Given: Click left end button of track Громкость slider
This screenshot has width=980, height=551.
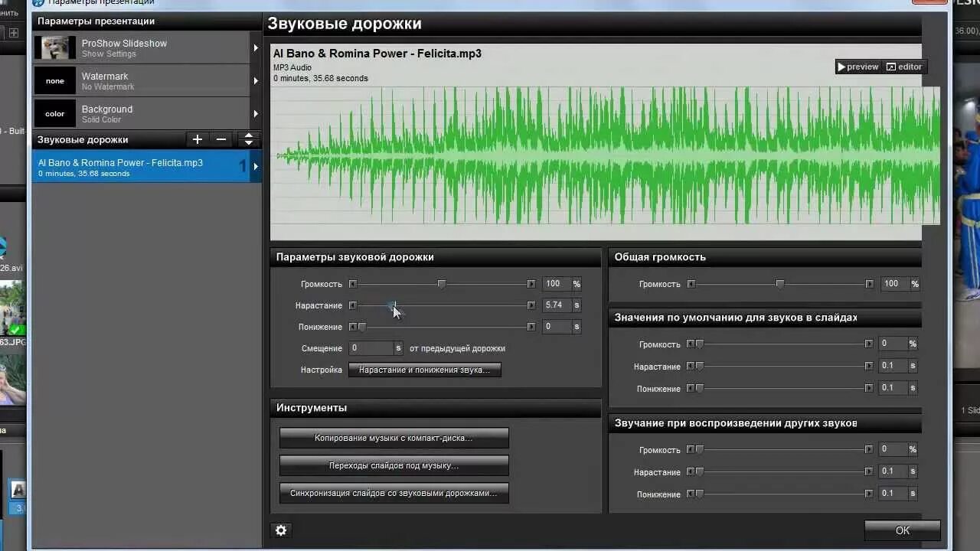Looking at the screenshot, I should pyautogui.click(x=353, y=284).
